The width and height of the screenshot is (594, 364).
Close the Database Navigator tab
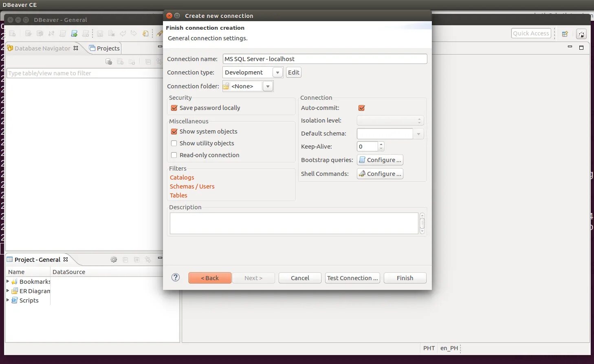(x=76, y=48)
